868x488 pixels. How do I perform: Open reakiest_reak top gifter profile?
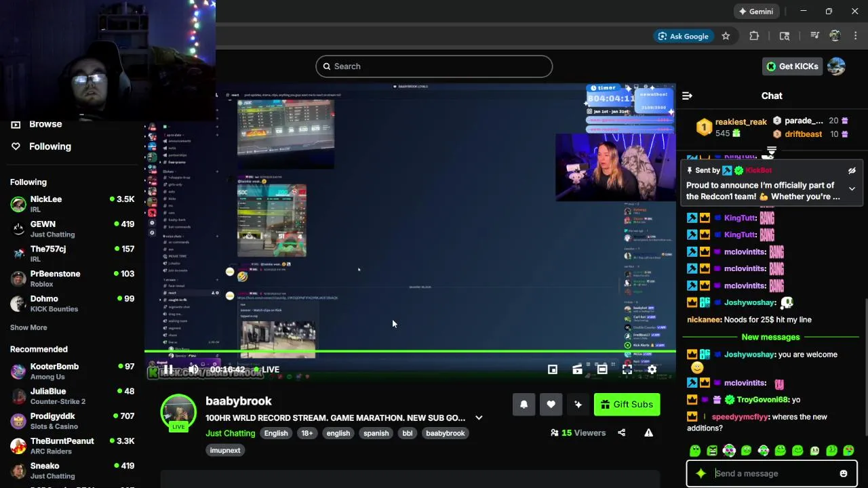coord(741,122)
